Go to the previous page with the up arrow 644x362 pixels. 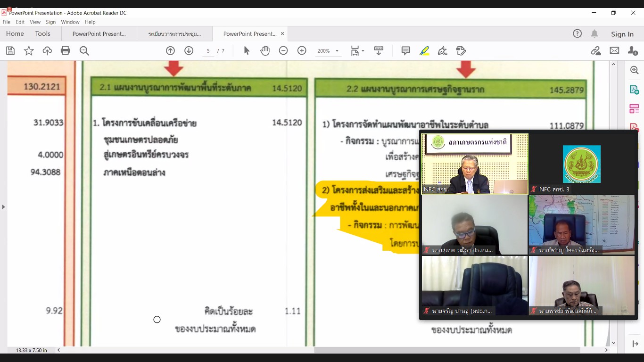click(x=171, y=51)
